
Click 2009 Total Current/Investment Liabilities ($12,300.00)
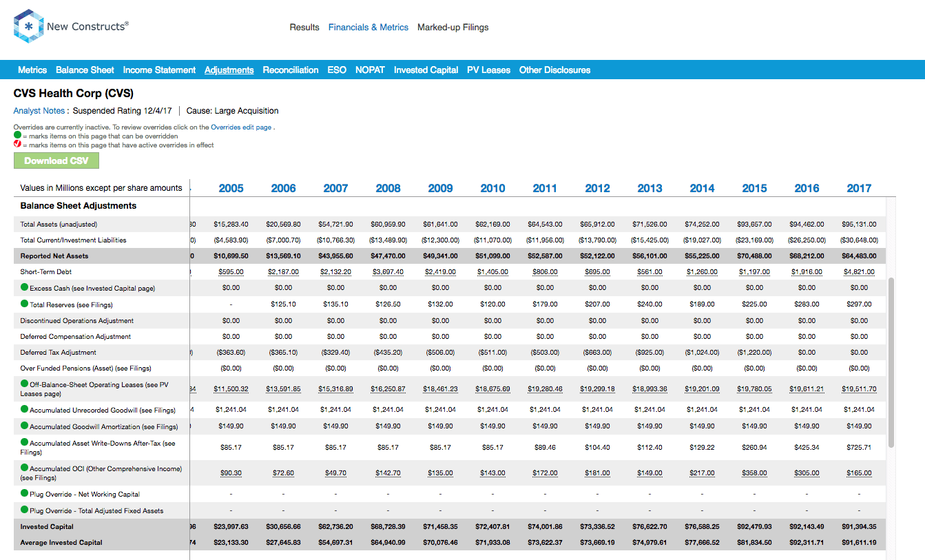(440, 240)
